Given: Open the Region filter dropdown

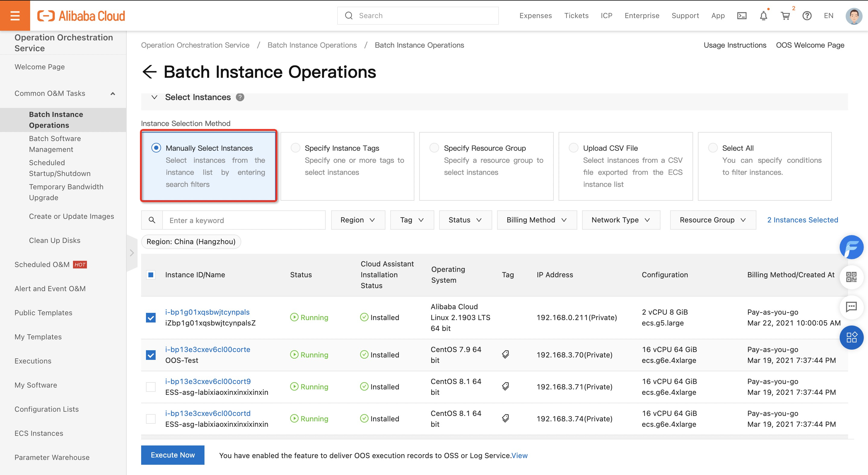Looking at the screenshot, I should (358, 220).
